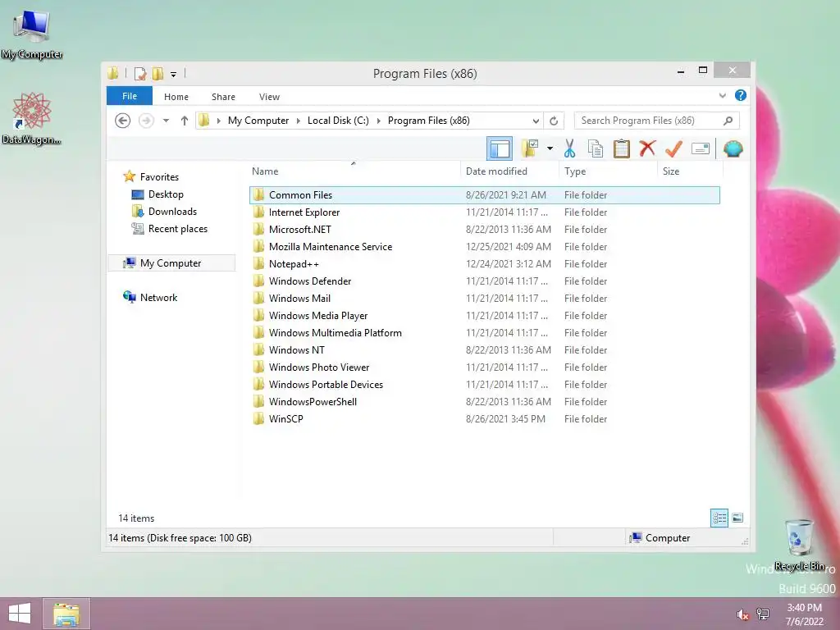Click the Copy pages icon
The image size is (840, 630).
click(596, 148)
